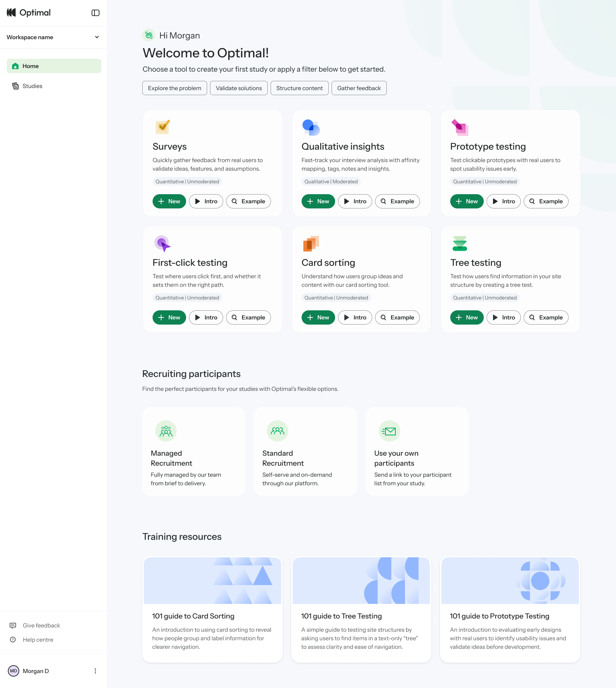616x688 pixels.
Task: Open Help centre link
Action: click(38, 640)
